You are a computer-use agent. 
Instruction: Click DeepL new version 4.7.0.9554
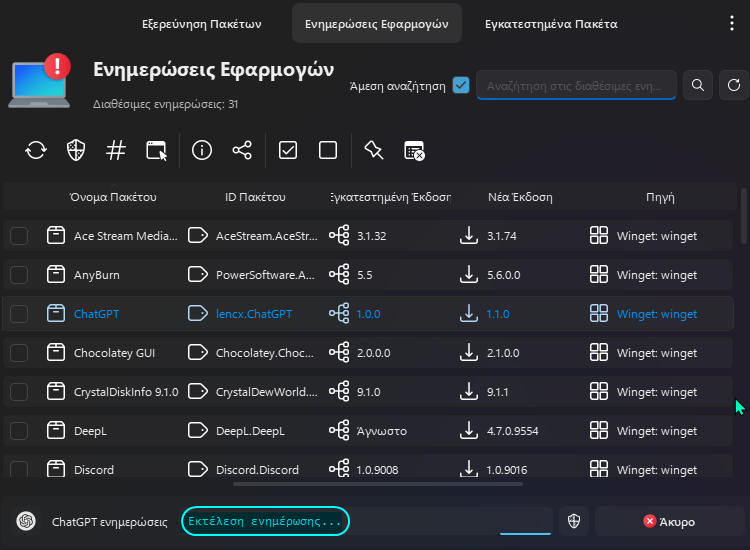coord(512,431)
